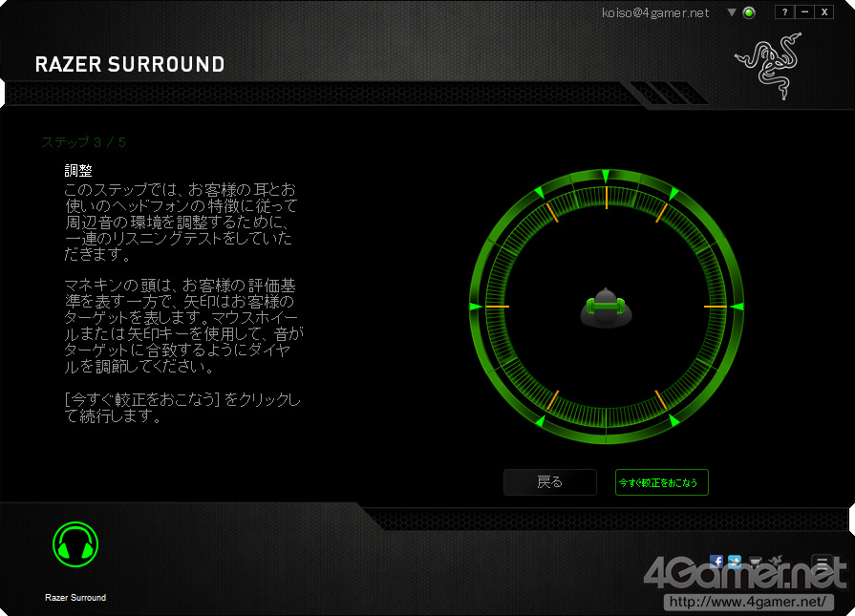Click the green online status indicator
This screenshot has height=616, width=855.
(x=749, y=12)
